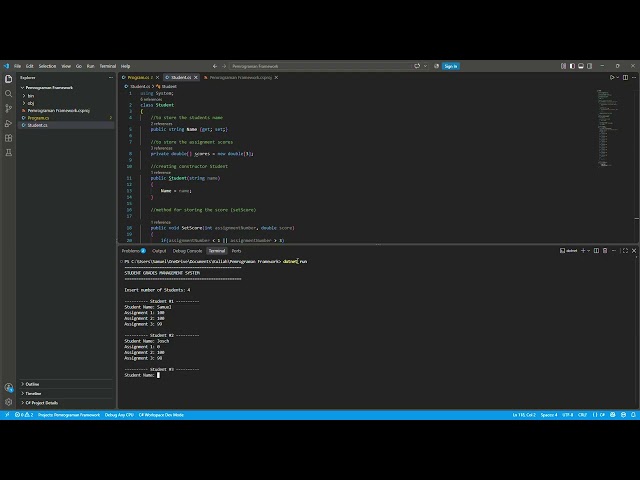This screenshot has height=480, width=640.
Task: Click the Copilot chat icon in title bar
Action: point(417,66)
